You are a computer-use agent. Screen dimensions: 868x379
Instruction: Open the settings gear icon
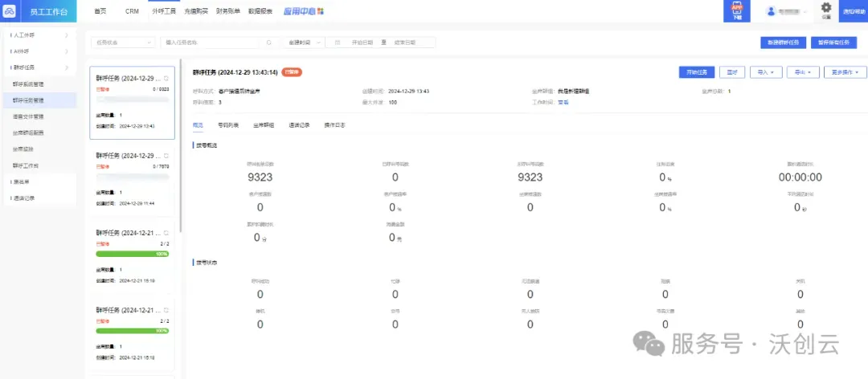pyautogui.click(x=826, y=8)
